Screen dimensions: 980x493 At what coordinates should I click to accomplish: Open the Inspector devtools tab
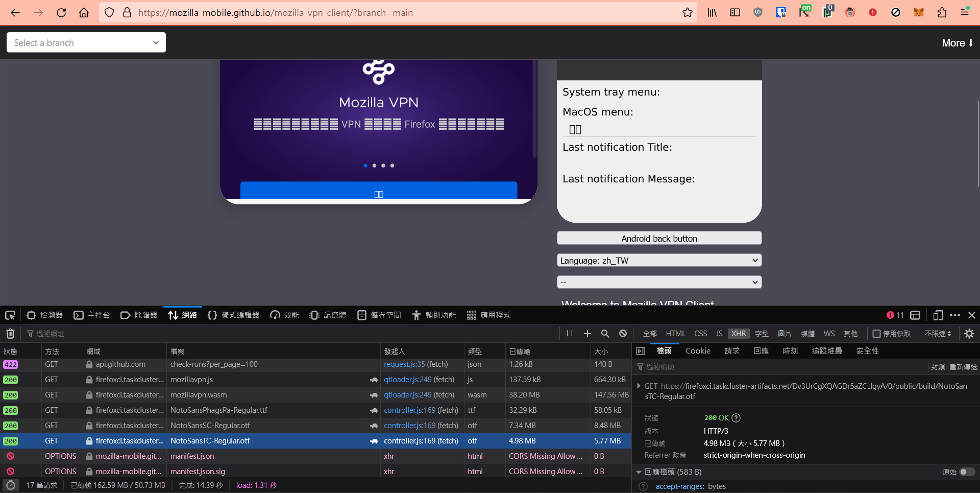pos(45,315)
